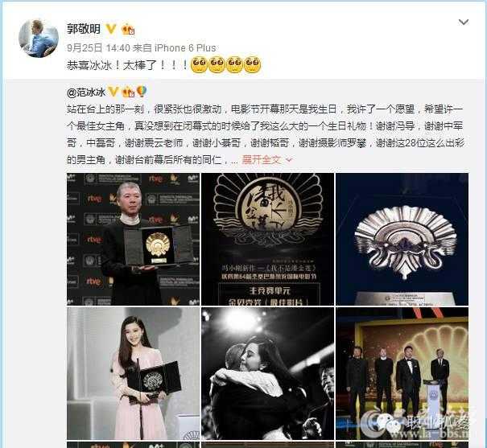Open the post options chevron menu
The height and width of the screenshot is (448, 487).
464,22
